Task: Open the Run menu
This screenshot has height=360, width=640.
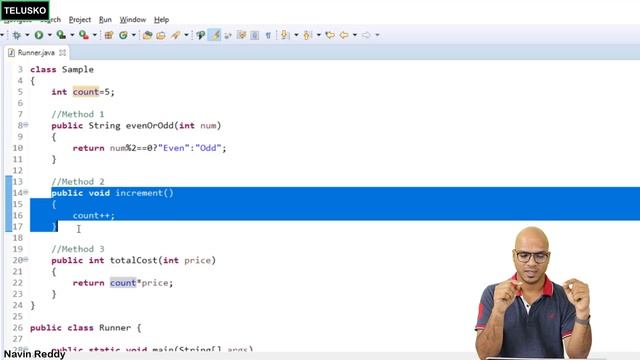Action: [x=105, y=20]
